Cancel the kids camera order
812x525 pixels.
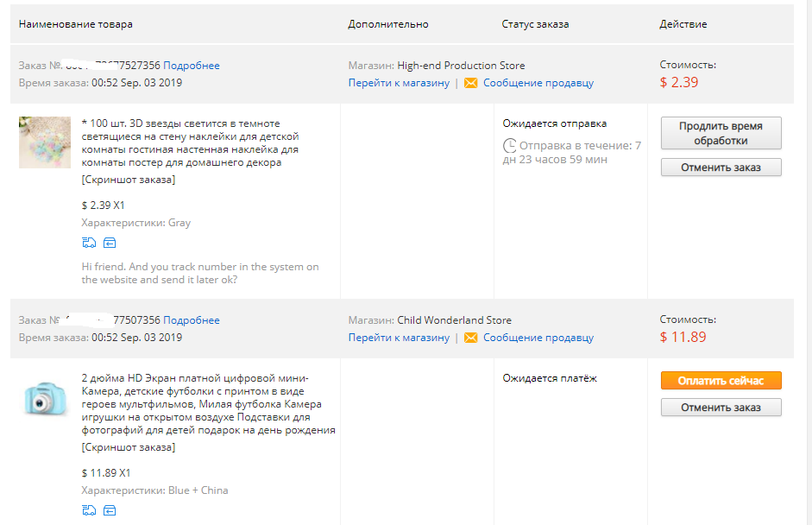(721, 408)
